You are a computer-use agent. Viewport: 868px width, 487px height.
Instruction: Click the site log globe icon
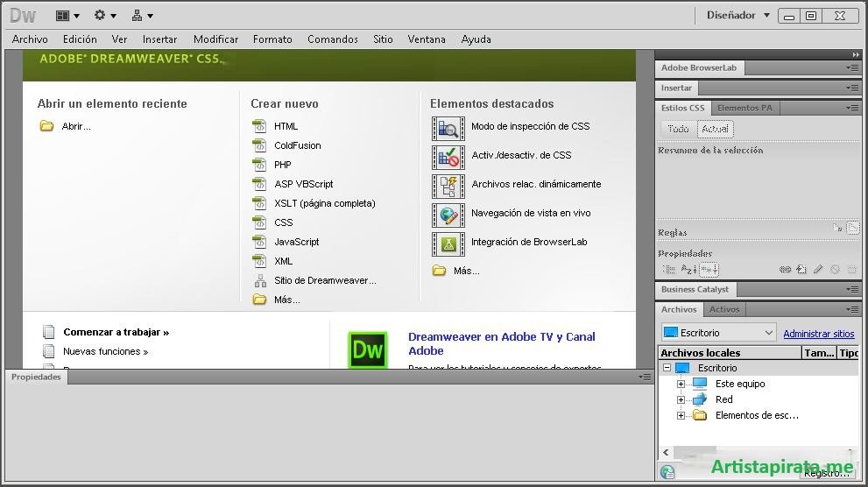667,471
